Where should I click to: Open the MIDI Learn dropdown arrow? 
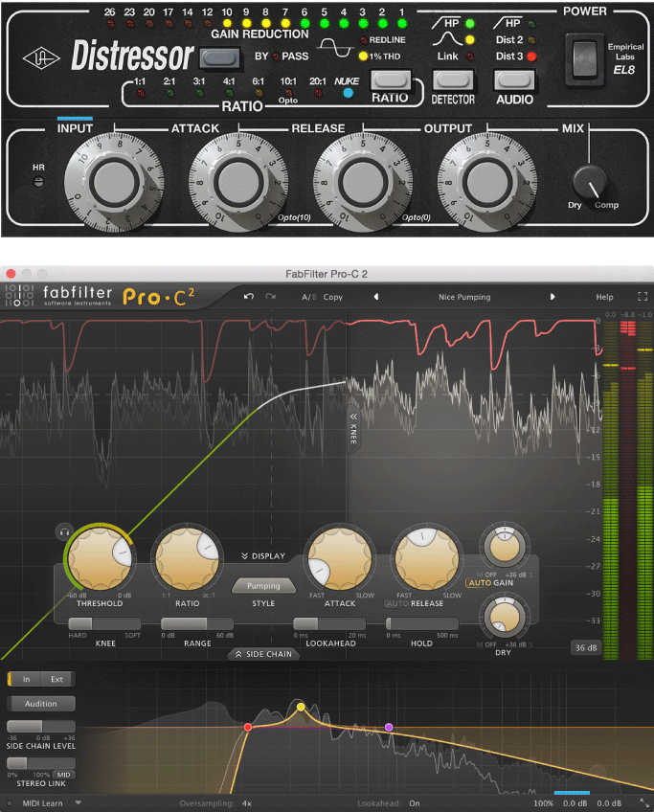tap(79, 803)
